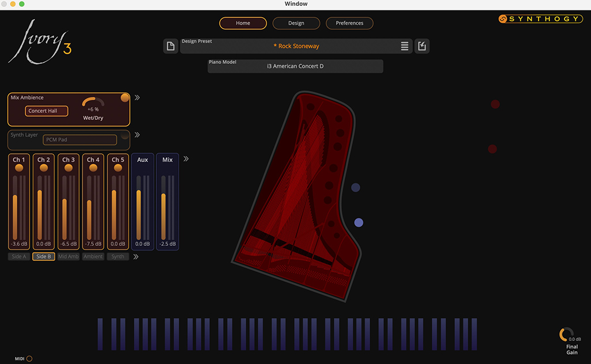Select the Side B channel label

click(43, 256)
